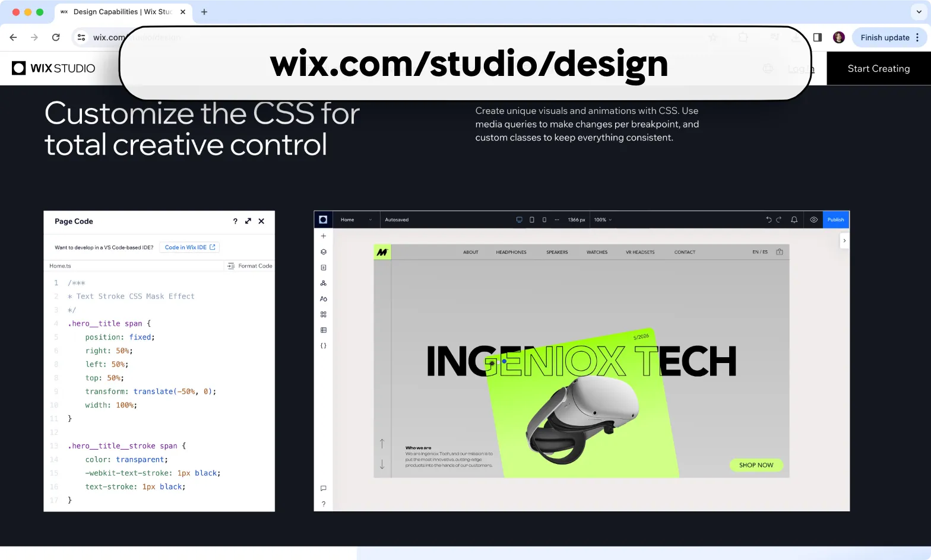Open the Layers panel icon
The height and width of the screenshot is (560, 931).
324,252
